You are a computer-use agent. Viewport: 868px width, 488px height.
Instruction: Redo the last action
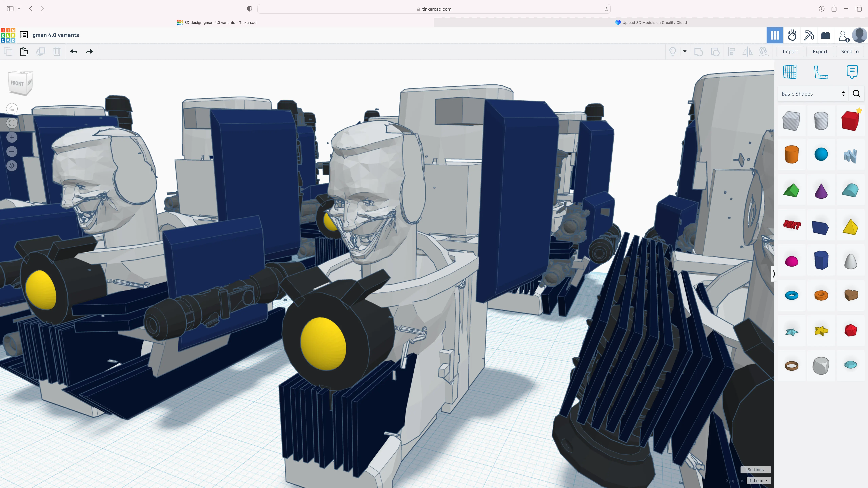click(90, 52)
